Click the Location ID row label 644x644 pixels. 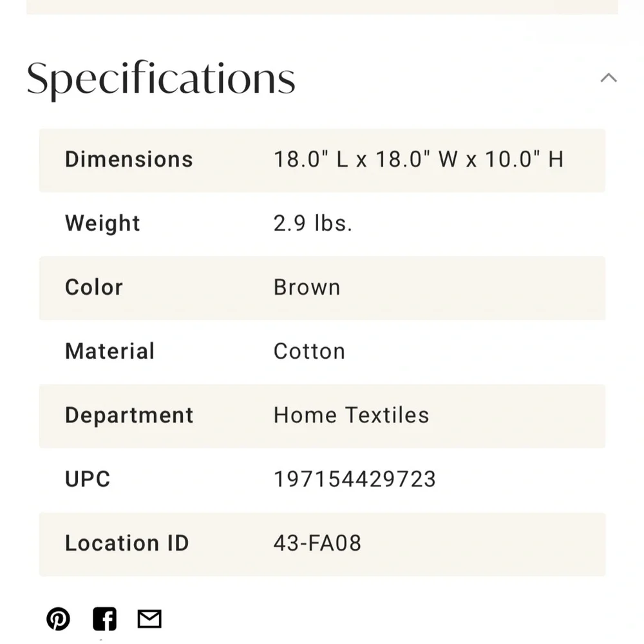[126, 543]
